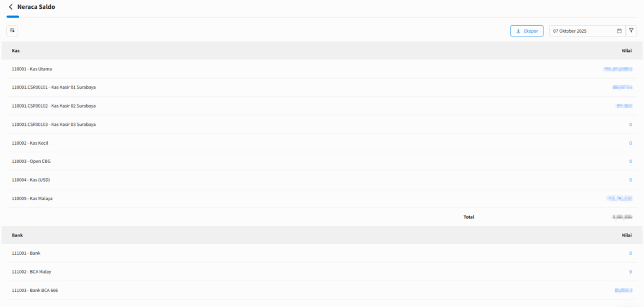The height and width of the screenshot is (307, 644).
Task: Select the Kas Kasir 01 Surabaya row
Action: (53, 87)
